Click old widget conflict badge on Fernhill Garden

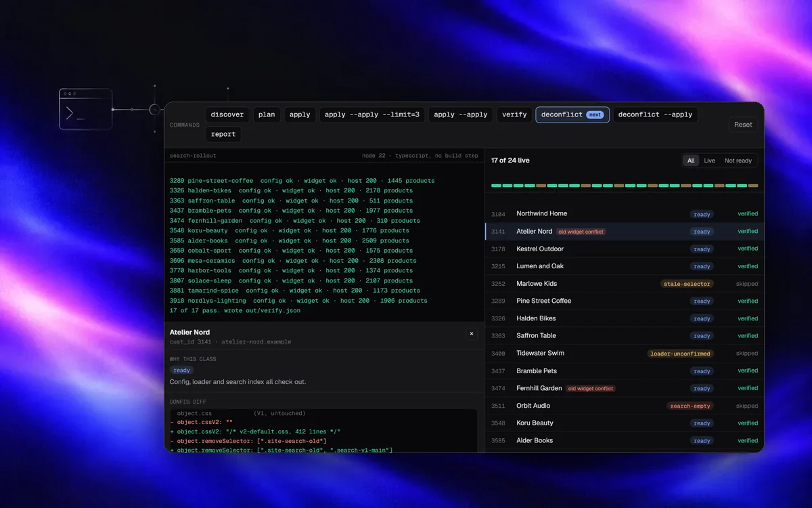pyautogui.click(x=591, y=388)
